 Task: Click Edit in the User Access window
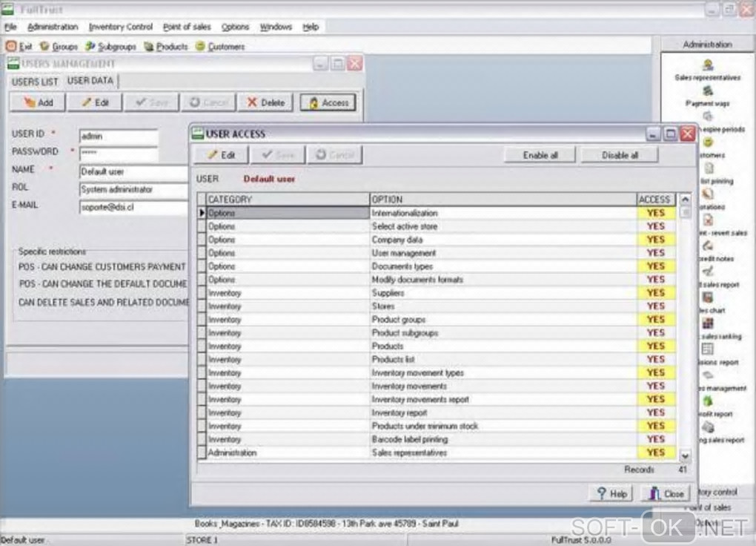(222, 155)
